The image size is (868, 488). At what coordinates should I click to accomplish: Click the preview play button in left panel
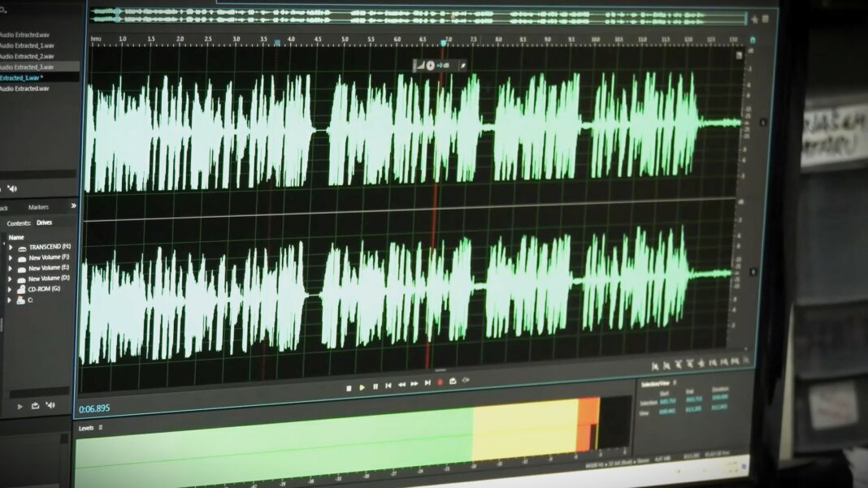pyautogui.click(x=20, y=406)
